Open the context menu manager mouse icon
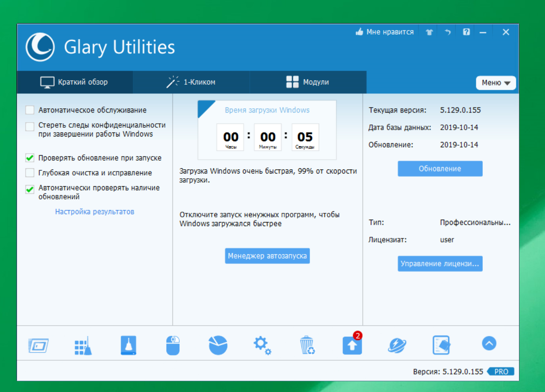The width and height of the screenshot is (545, 392). click(173, 345)
